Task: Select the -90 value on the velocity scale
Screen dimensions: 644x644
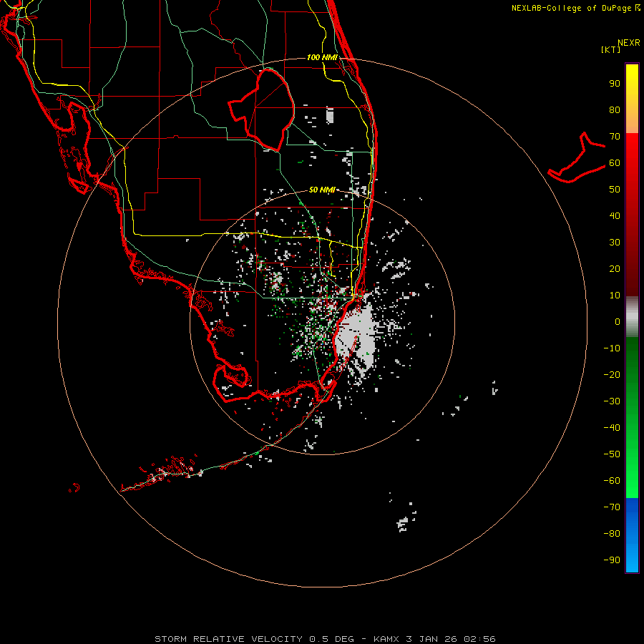Action: pos(612,560)
